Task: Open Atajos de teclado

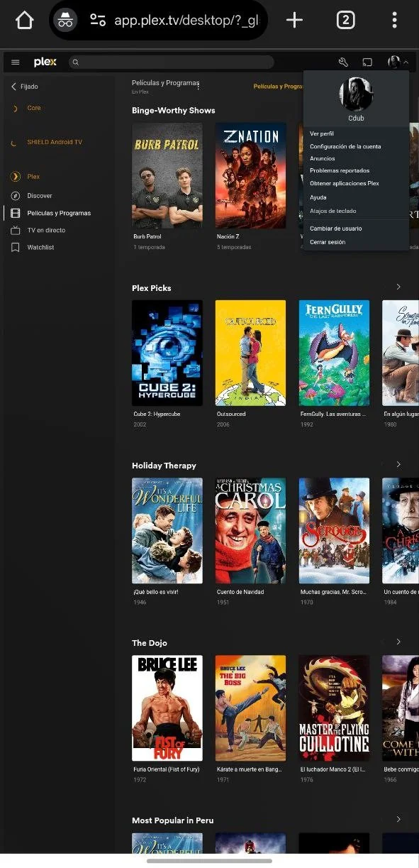Action: [333, 211]
